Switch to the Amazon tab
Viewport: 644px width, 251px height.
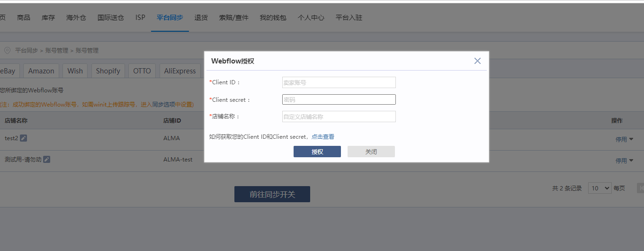point(41,71)
